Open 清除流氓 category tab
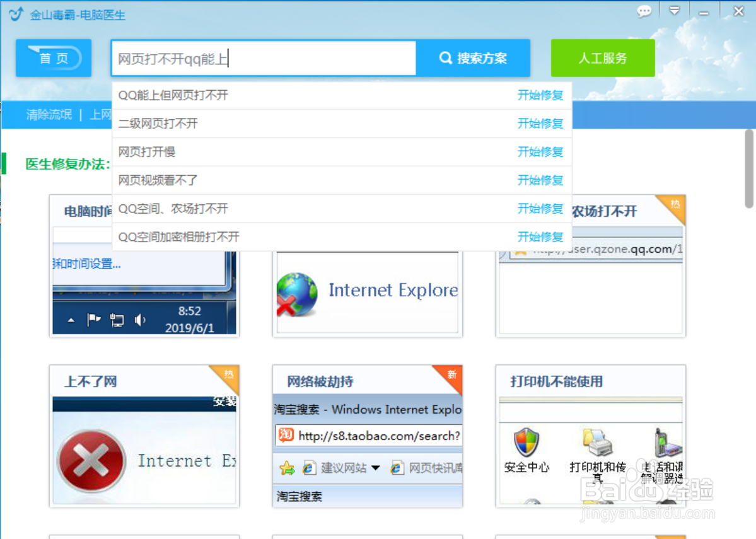This screenshot has width=756, height=539. click(x=49, y=115)
